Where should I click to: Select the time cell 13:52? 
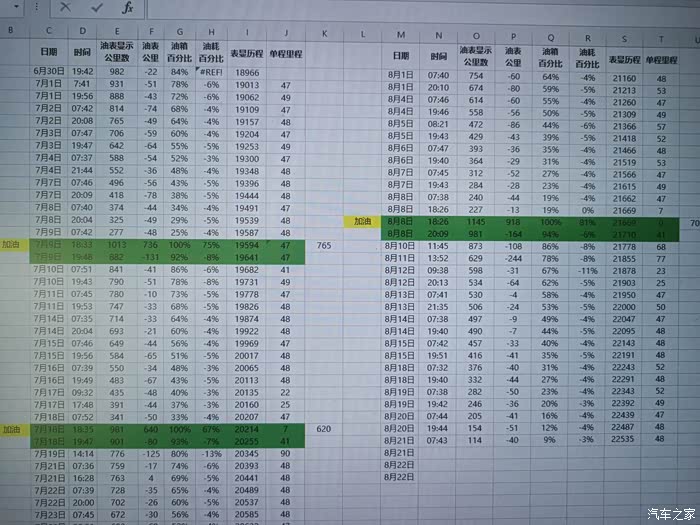[x=438, y=258]
